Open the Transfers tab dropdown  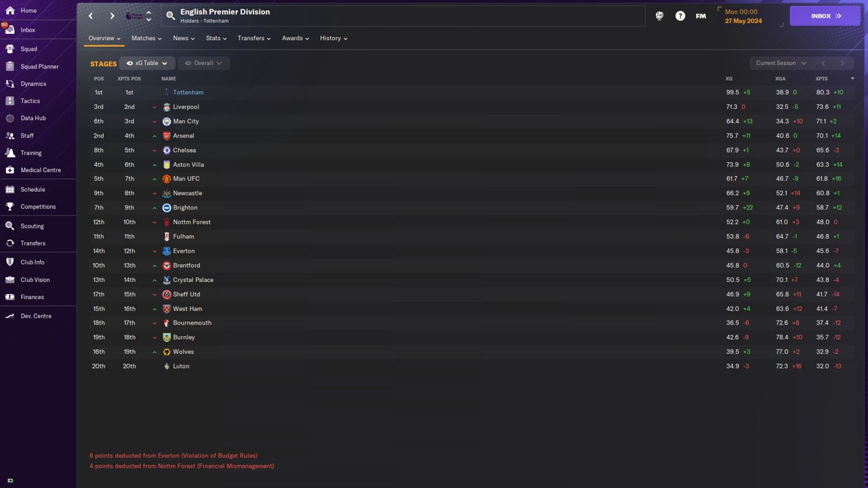click(x=254, y=38)
